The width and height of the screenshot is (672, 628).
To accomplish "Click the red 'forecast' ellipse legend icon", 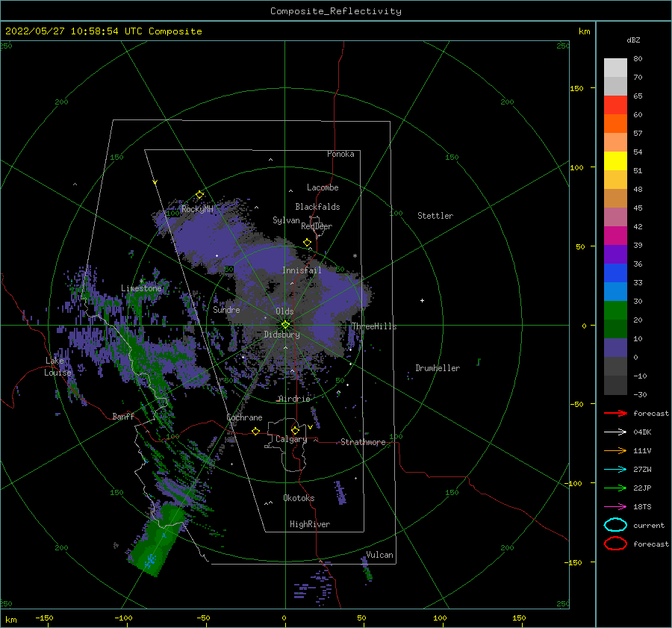I will pyautogui.click(x=615, y=544).
